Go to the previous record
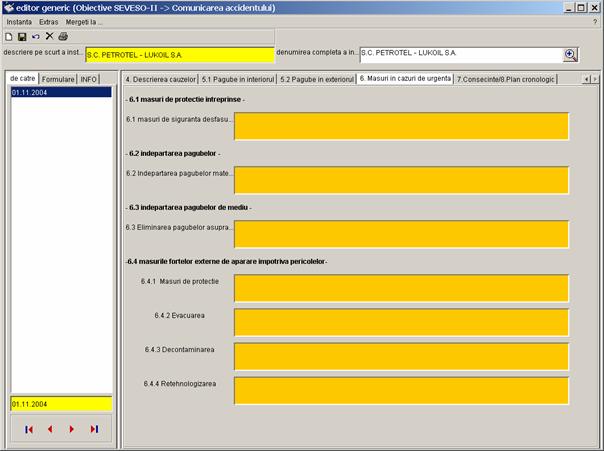Screen dimensions: 604x451 click(x=50, y=429)
